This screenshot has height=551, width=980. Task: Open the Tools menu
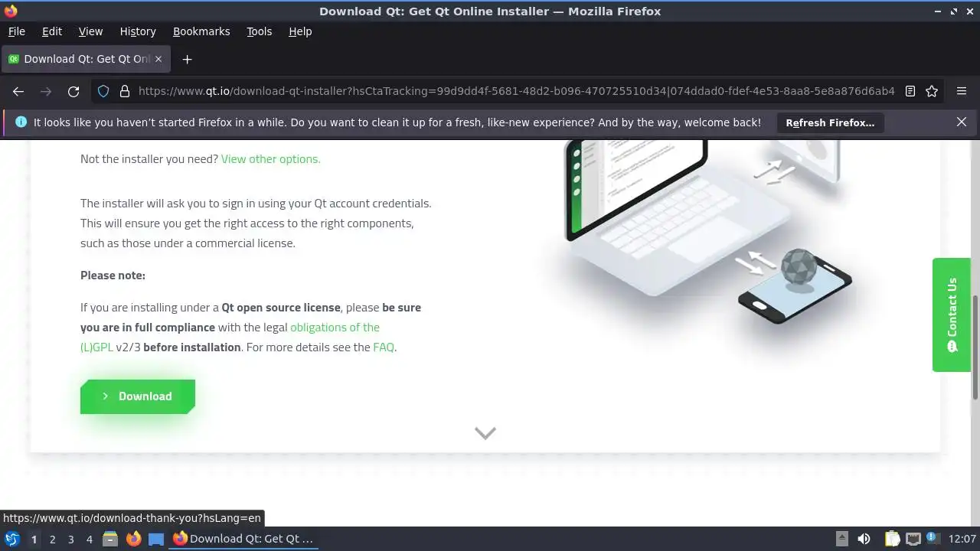(x=260, y=31)
